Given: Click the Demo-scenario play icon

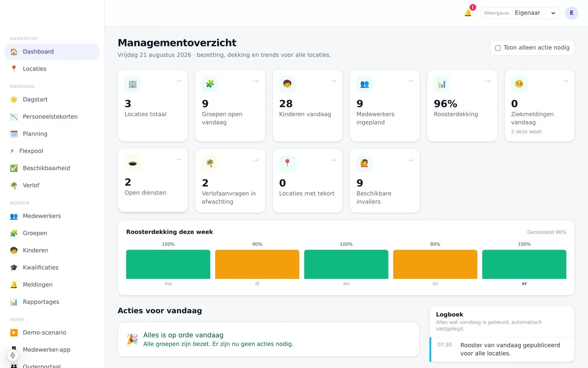Looking at the screenshot, I should tap(14, 333).
